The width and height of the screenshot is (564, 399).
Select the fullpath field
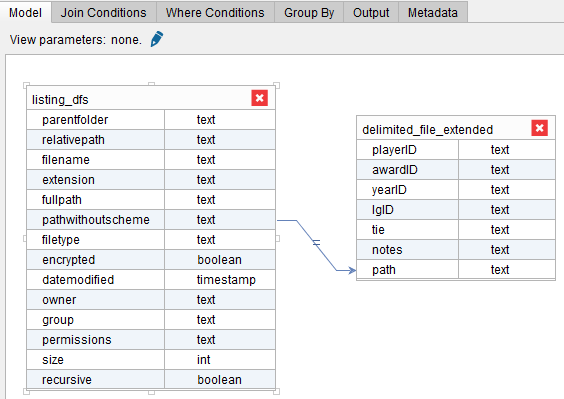pos(96,200)
